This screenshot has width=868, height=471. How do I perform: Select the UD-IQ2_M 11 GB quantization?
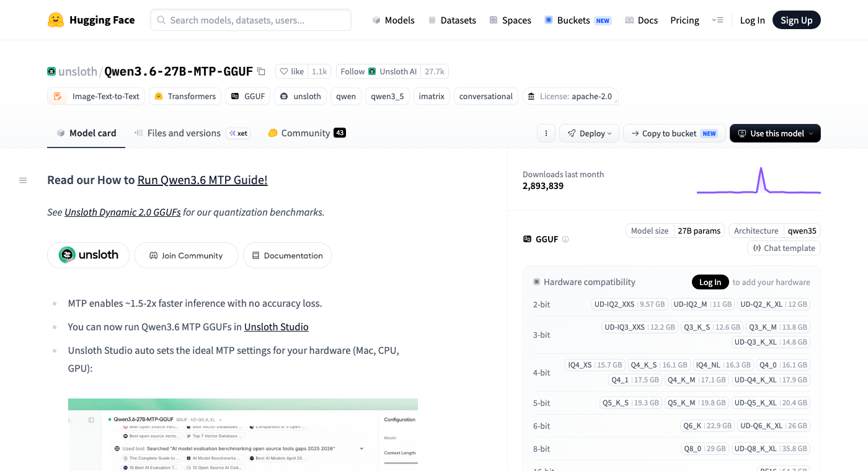[x=702, y=304]
